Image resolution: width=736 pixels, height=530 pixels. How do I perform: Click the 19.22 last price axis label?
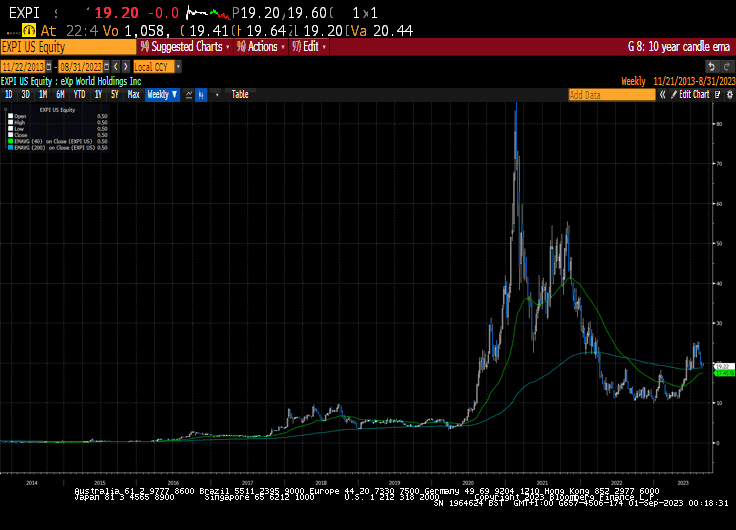724,366
